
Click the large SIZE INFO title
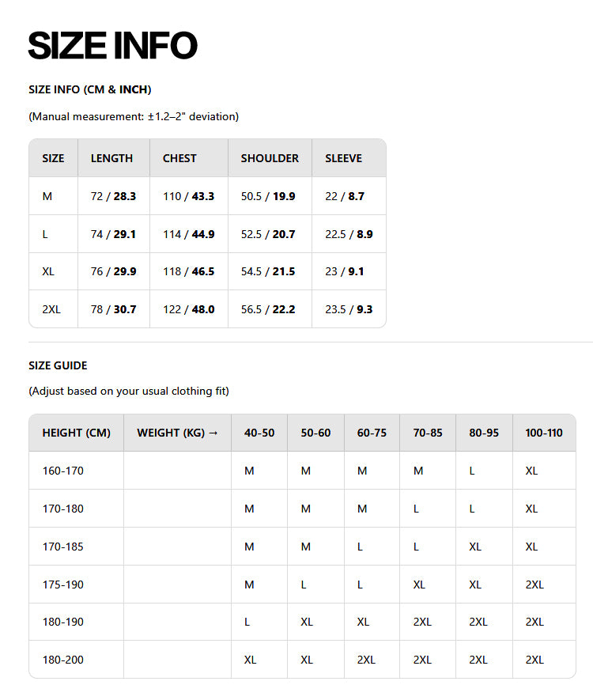point(112,46)
